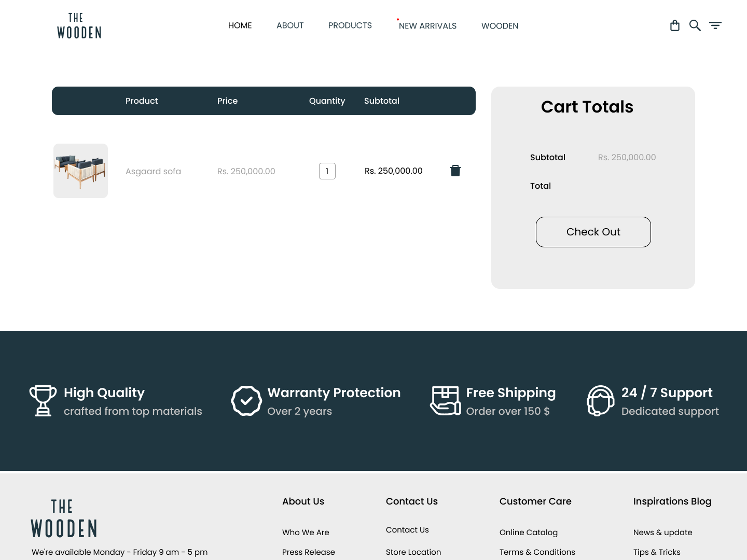
Task: Click the search magnifier icon
Action: (x=695, y=25)
